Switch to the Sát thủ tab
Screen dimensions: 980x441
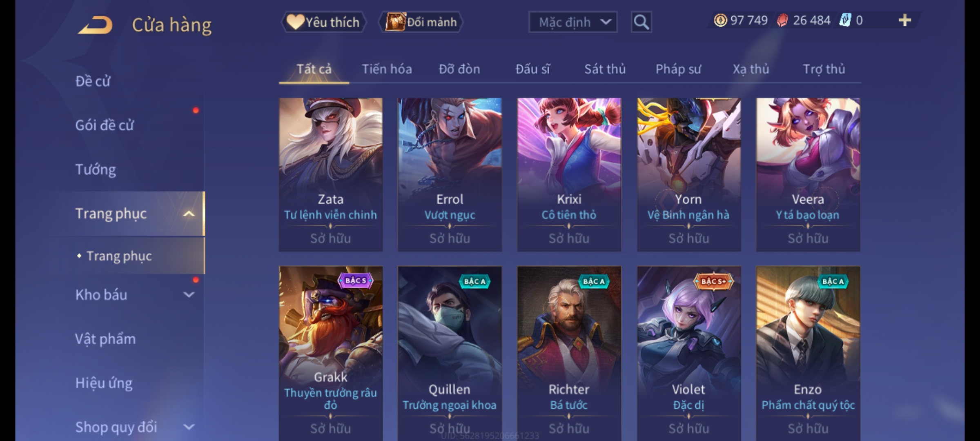click(x=605, y=69)
